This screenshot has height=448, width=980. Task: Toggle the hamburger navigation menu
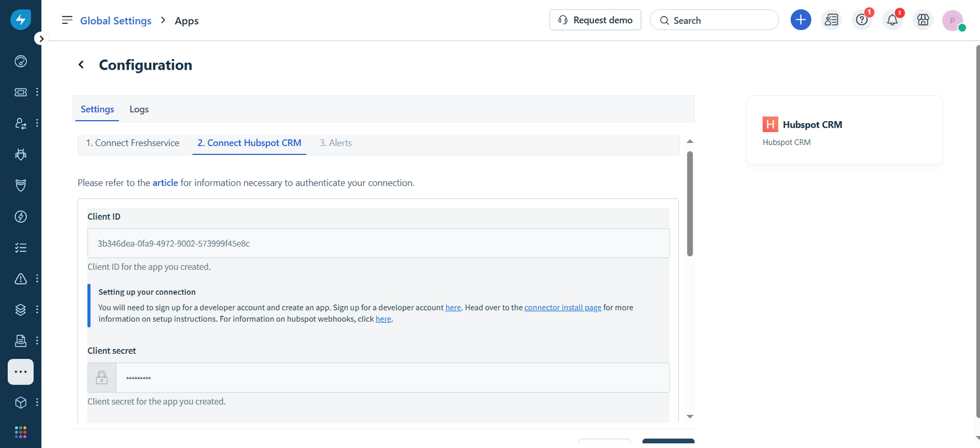click(x=67, y=20)
